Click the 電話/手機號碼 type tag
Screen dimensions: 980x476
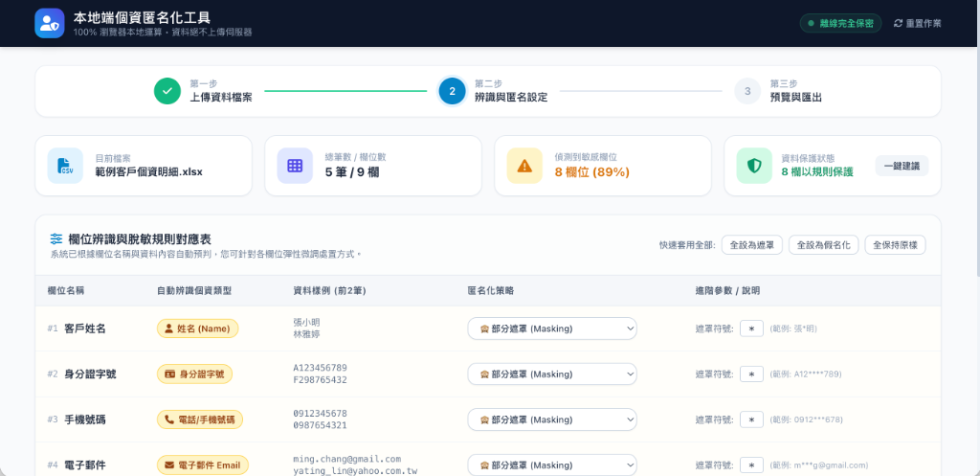(199, 419)
